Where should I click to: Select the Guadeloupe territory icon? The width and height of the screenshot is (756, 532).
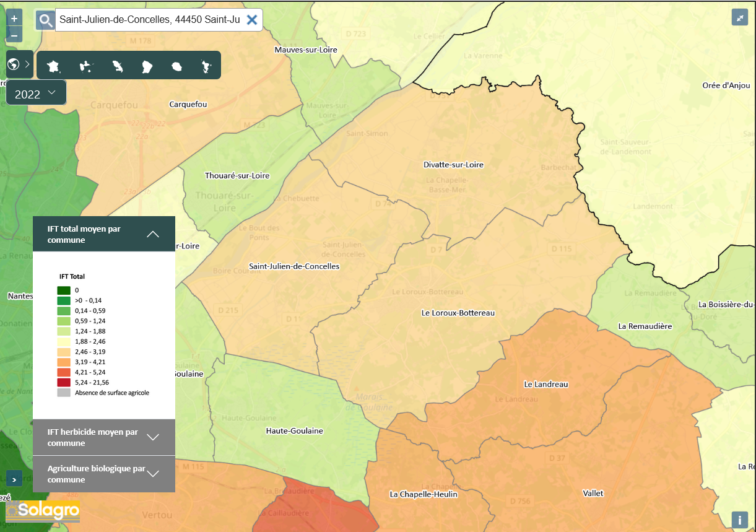point(86,66)
